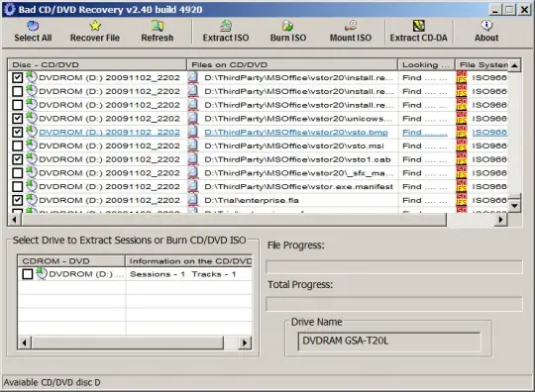Uncheck the unicows row checkbox
This screenshot has height=392, width=535.
(x=18, y=119)
